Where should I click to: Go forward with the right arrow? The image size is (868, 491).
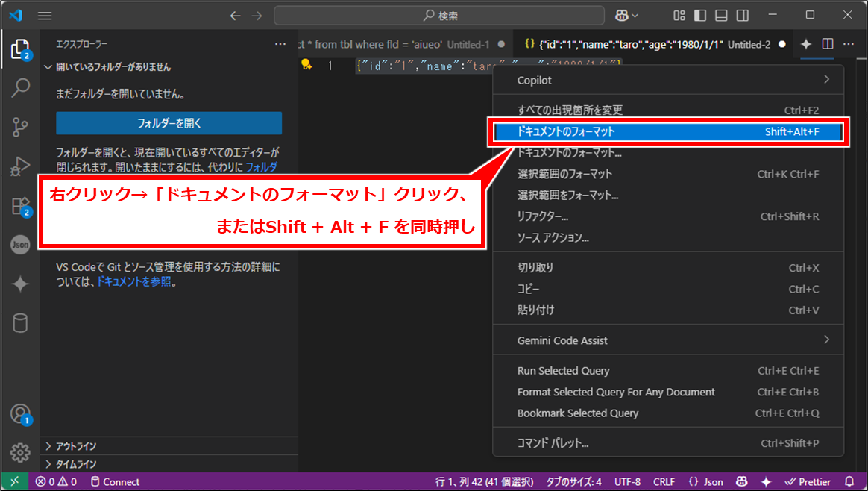(x=257, y=16)
